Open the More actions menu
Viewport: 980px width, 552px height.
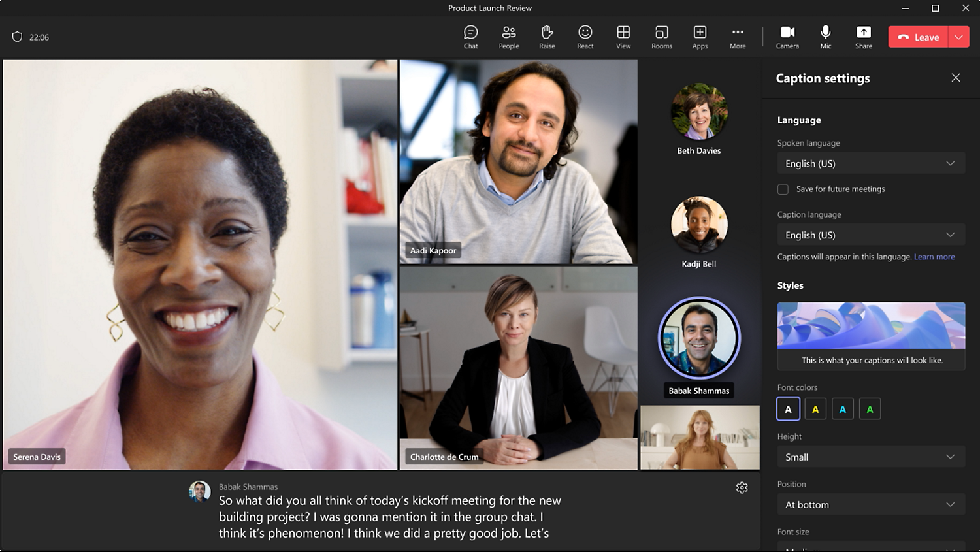[738, 37]
